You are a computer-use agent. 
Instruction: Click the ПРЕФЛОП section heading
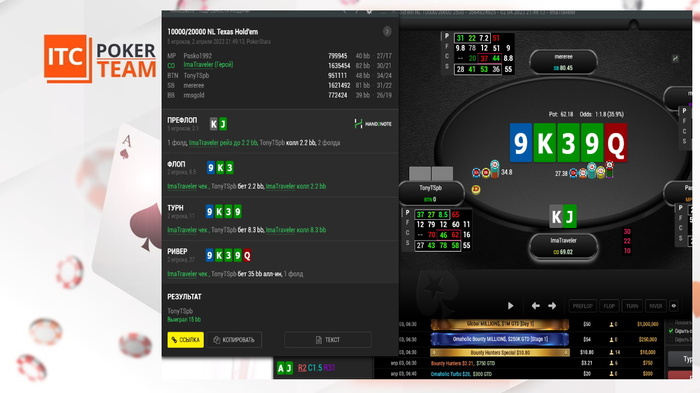pyautogui.click(x=182, y=120)
